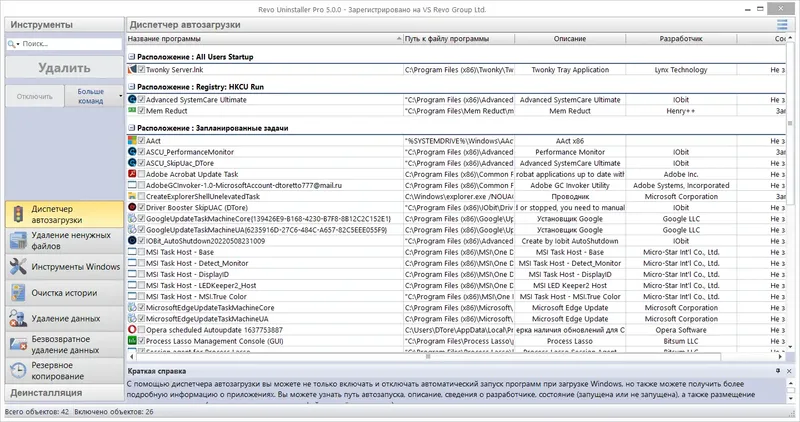Toggle the Mem Reduct checkbox
This screenshot has height=422, width=800.
coord(141,111)
